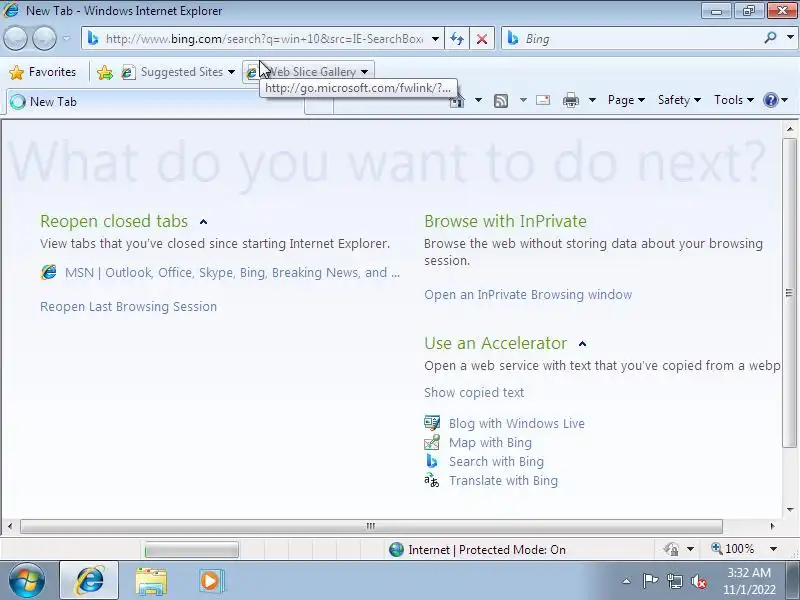Image resolution: width=800 pixels, height=600 pixels.
Task: Click the Use an Accelerator heading
Action: coord(495,343)
